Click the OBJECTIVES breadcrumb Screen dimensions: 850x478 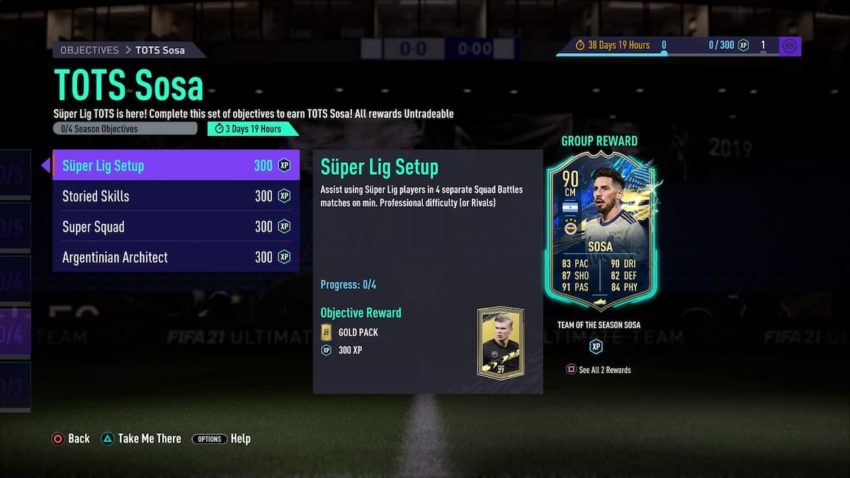(x=89, y=50)
